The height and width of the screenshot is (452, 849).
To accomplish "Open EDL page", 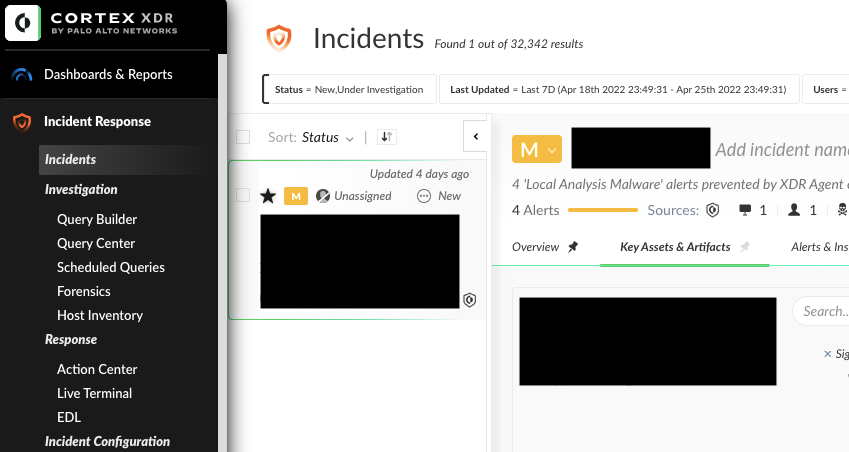I will point(69,417).
